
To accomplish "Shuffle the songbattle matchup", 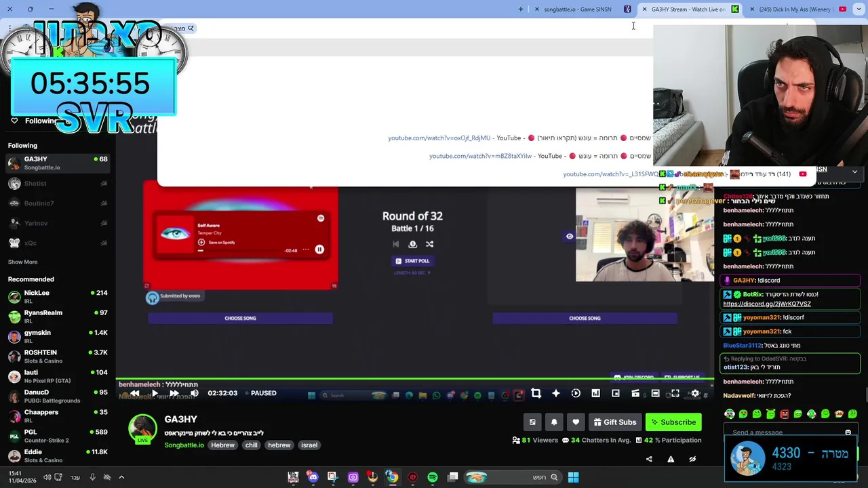I will [x=429, y=244].
